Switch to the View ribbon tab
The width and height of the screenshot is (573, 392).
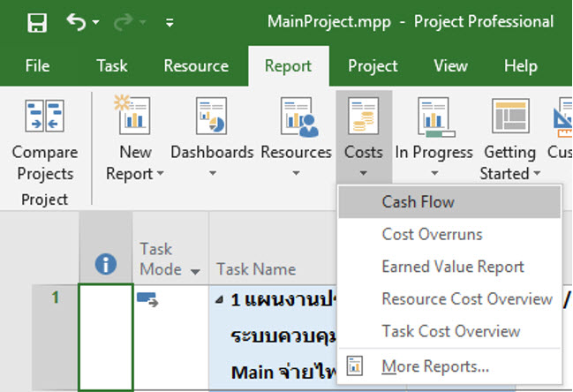tap(450, 66)
